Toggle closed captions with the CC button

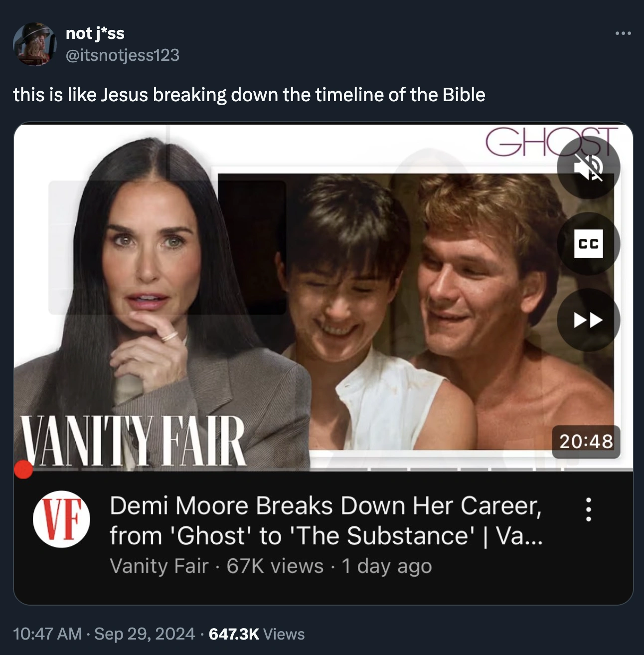pos(588,244)
